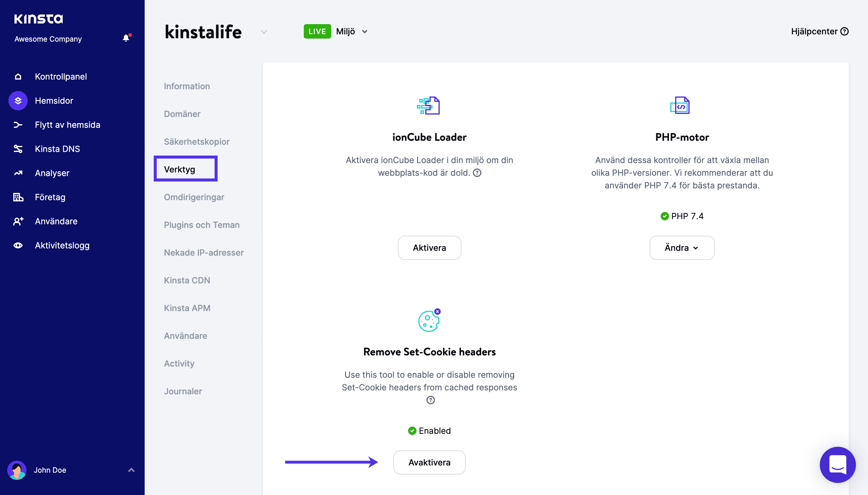868x495 pixels.
Task: Enable ionCube Loader with Aktivera
Action: (429, 248)
